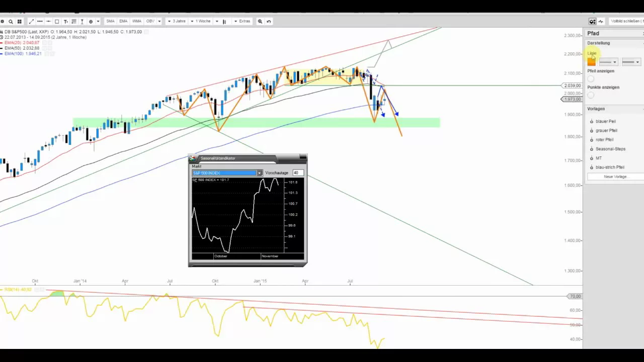This screenshot has width=644, height=362.
Task: Click the undo arrow icon
Action: click(x=269, y=22)
